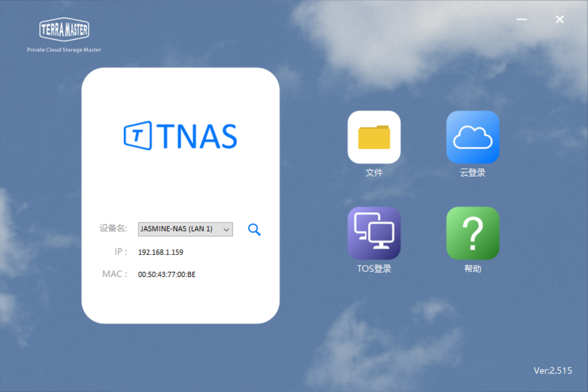Open the 文件 folder icon

coord(374,137)
